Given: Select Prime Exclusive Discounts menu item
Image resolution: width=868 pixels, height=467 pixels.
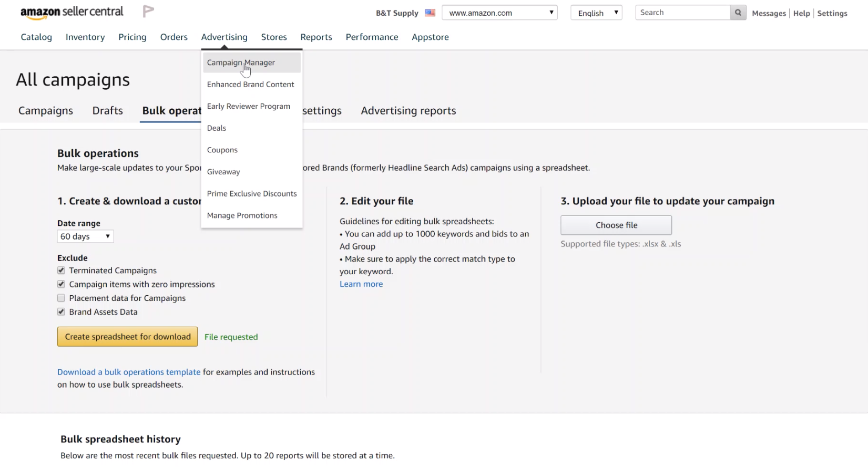Looking at the screenshot, I should pyautogui.click(x=252, y=194).
